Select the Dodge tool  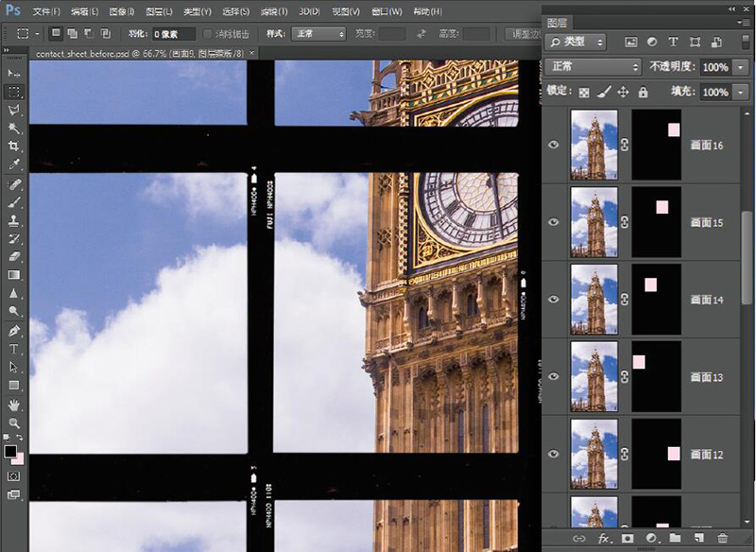click(x=14, y=311)
